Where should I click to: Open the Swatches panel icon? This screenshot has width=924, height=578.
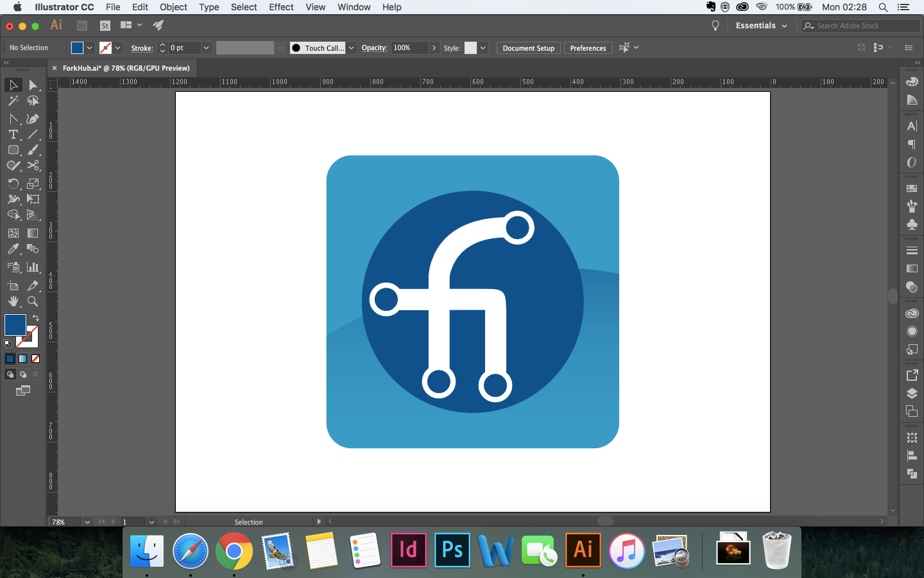[912, 188]
